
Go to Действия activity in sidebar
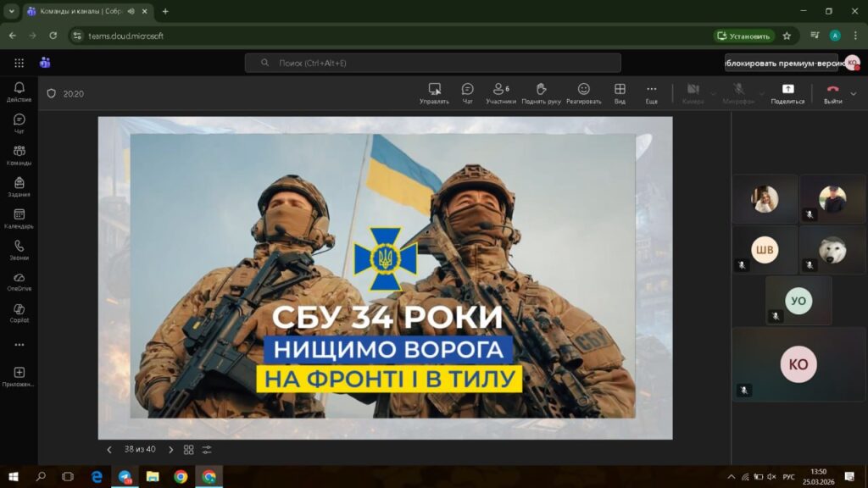coord(19,92)
